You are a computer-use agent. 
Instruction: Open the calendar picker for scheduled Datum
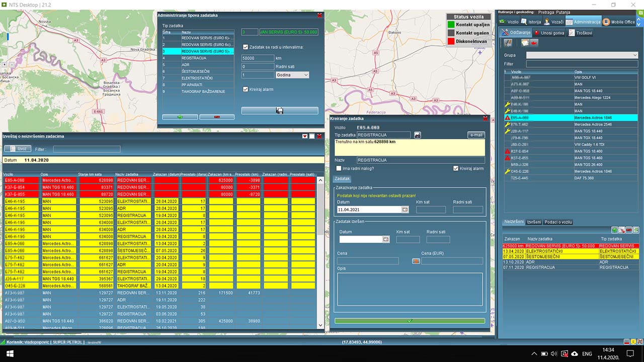[x=405, y=210]
